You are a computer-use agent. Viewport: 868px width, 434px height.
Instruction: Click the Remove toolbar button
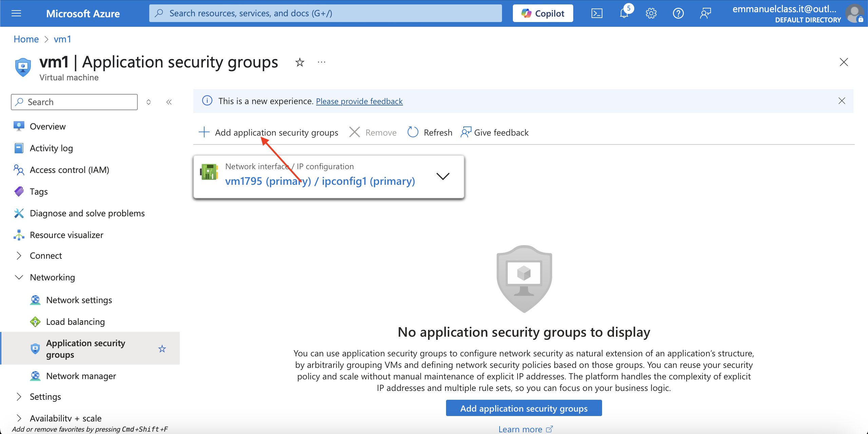click(372, 132)
